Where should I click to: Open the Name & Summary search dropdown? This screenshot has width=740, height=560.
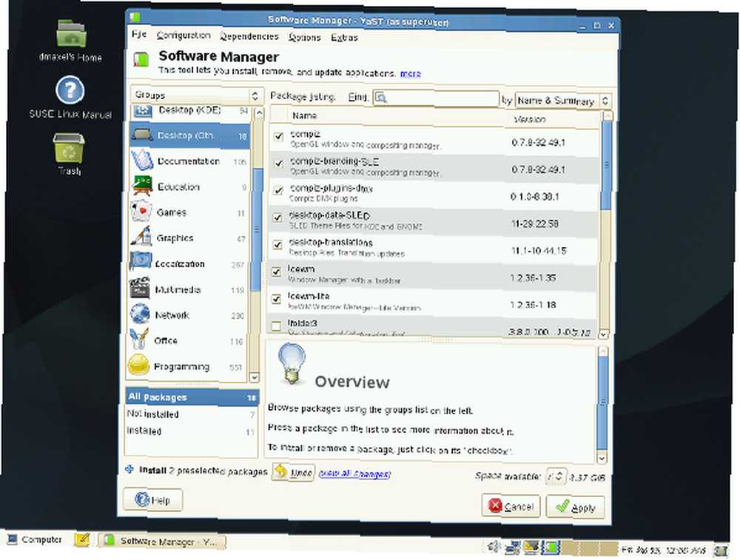pos(563,101)
